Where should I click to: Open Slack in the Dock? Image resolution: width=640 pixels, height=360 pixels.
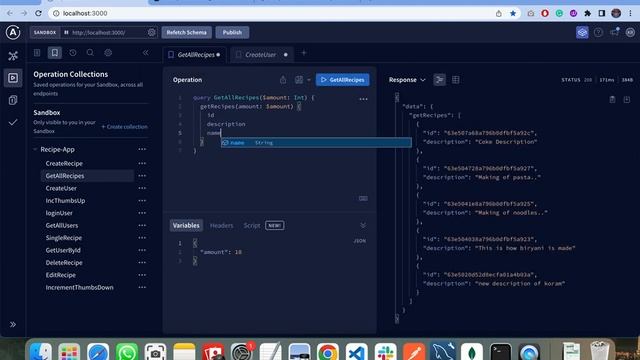coord(385,352)
